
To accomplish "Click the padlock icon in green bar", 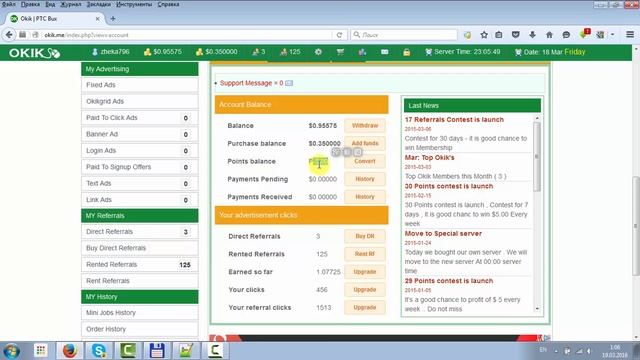I will [x=407, y=52].
